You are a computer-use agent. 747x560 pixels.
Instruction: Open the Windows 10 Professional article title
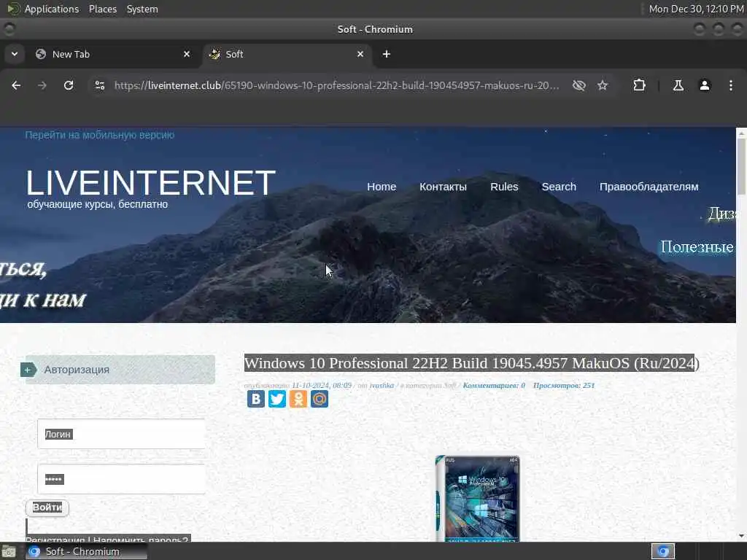tap(471, 363)
